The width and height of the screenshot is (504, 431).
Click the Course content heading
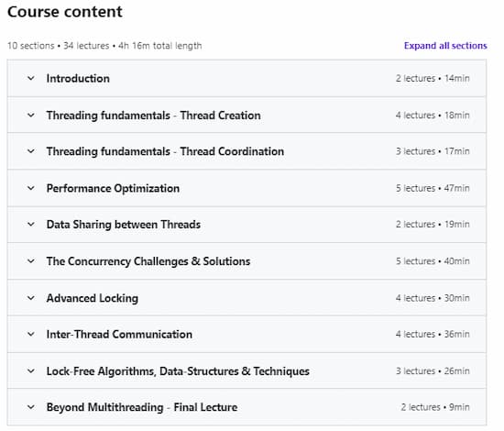tap(65, 12)
